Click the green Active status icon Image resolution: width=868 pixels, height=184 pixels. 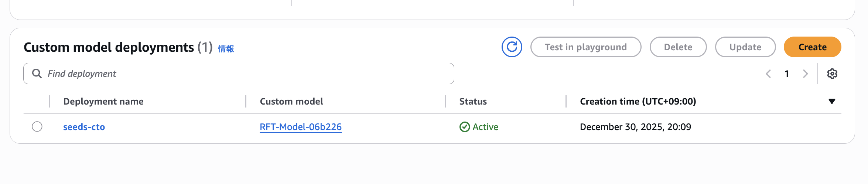click(464, 127)
